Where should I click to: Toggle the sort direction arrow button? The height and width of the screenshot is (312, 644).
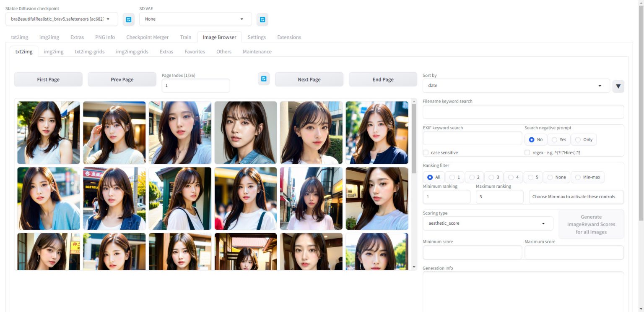[x=618, y=86]
